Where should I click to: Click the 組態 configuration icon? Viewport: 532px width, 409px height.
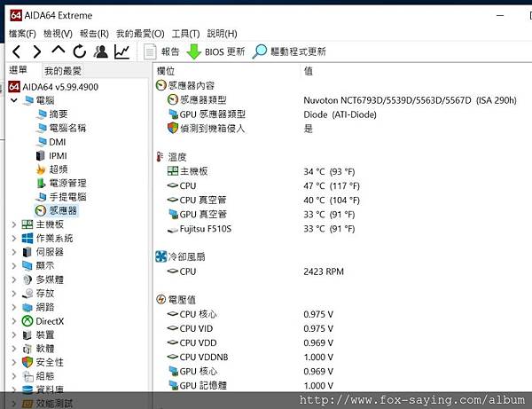pyautogui.click(x=27, y=376)
